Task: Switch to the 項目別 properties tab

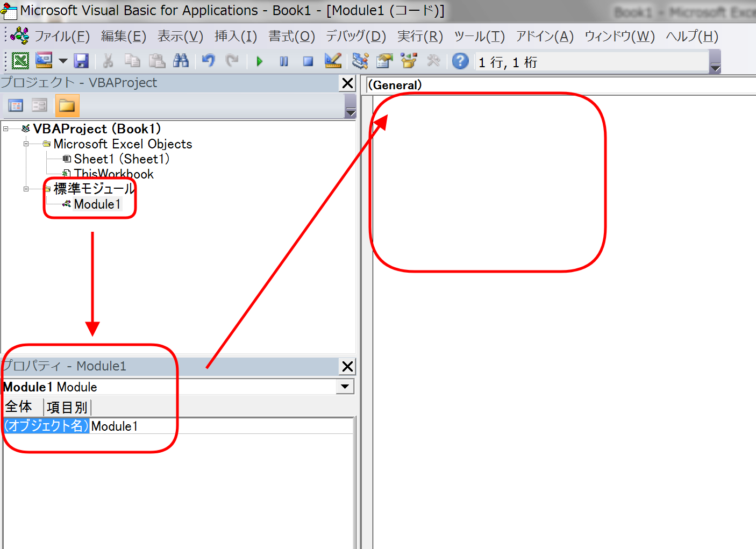Action: [x=67, y=408]
